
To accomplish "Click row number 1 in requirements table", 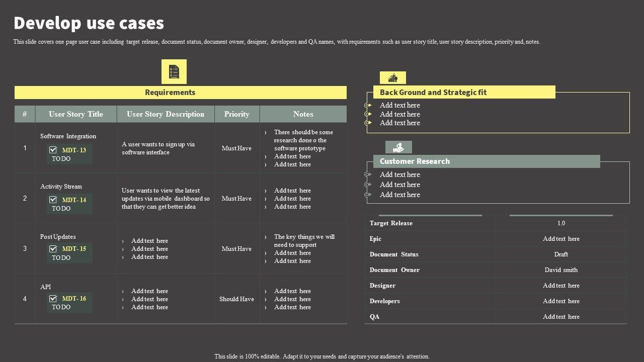I will coord(25,148).
